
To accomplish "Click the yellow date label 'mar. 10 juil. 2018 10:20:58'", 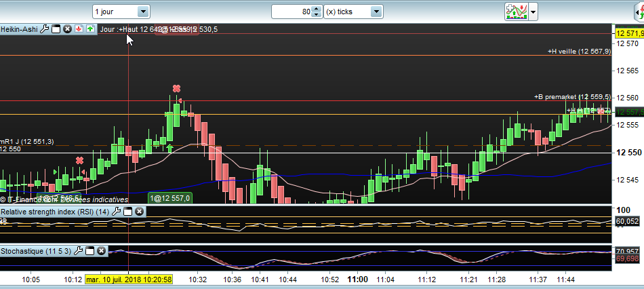I will (x=129, y=280).
